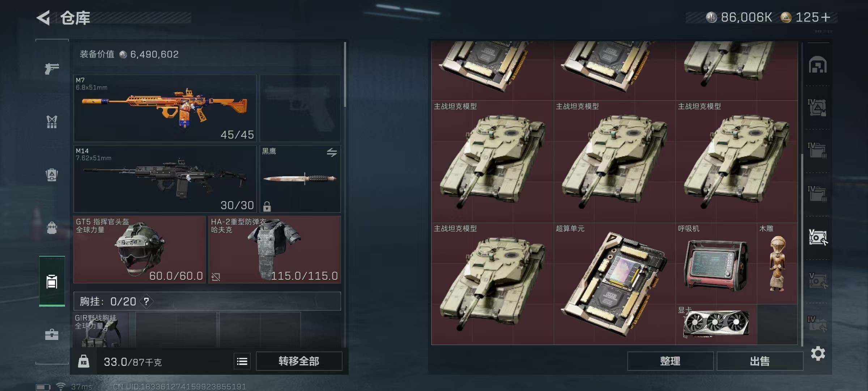Open the settings gear near 出售

[818, 353]
